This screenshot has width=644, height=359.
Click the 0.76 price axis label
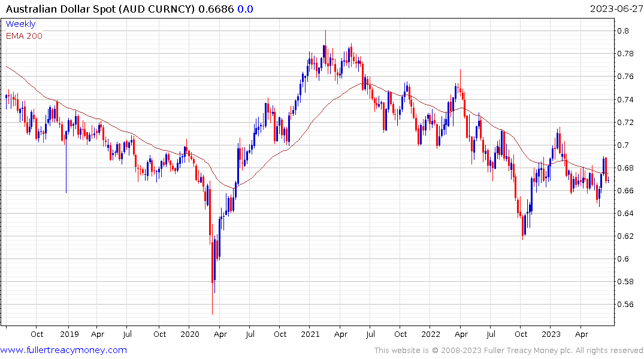(625, 77)
